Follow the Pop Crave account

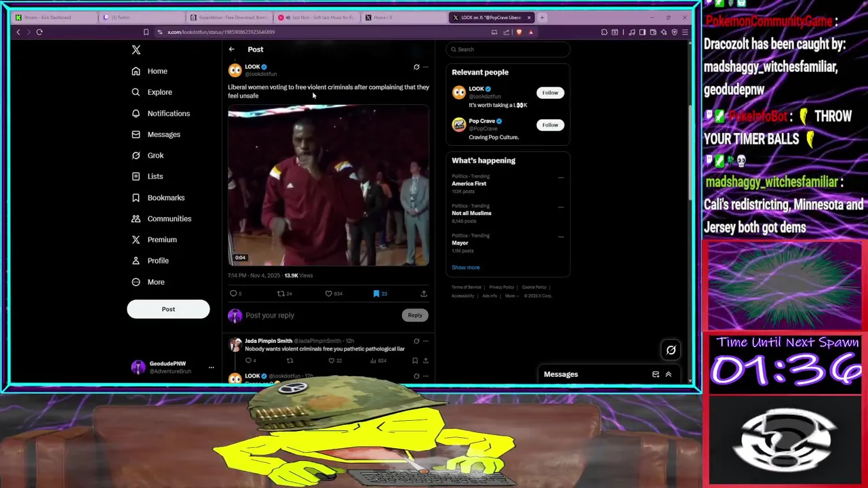coord(550,125)
